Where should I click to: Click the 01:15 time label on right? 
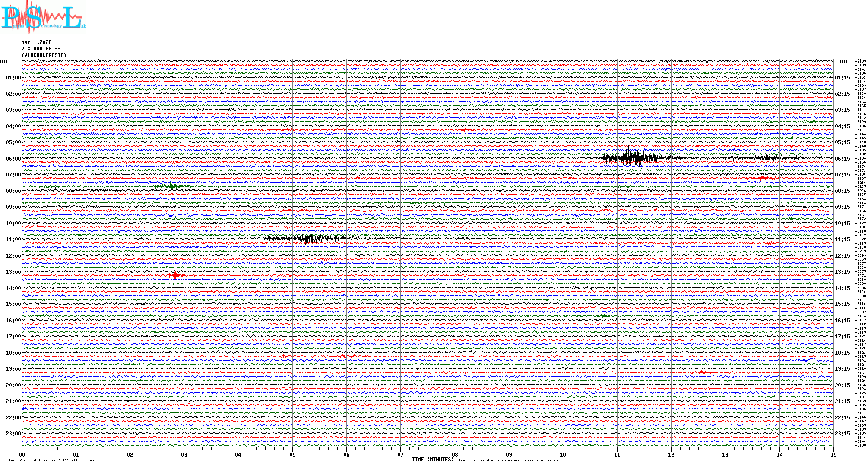[842, 78]
